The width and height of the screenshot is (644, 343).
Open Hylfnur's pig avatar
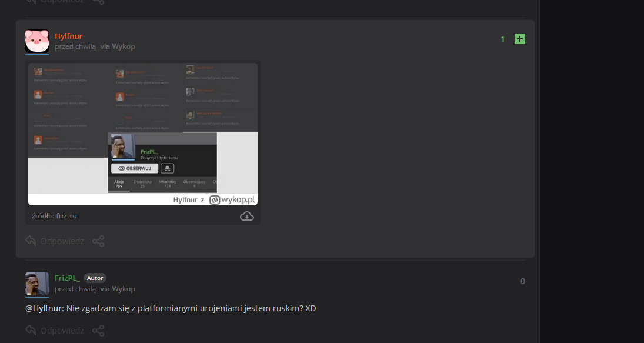37,41
